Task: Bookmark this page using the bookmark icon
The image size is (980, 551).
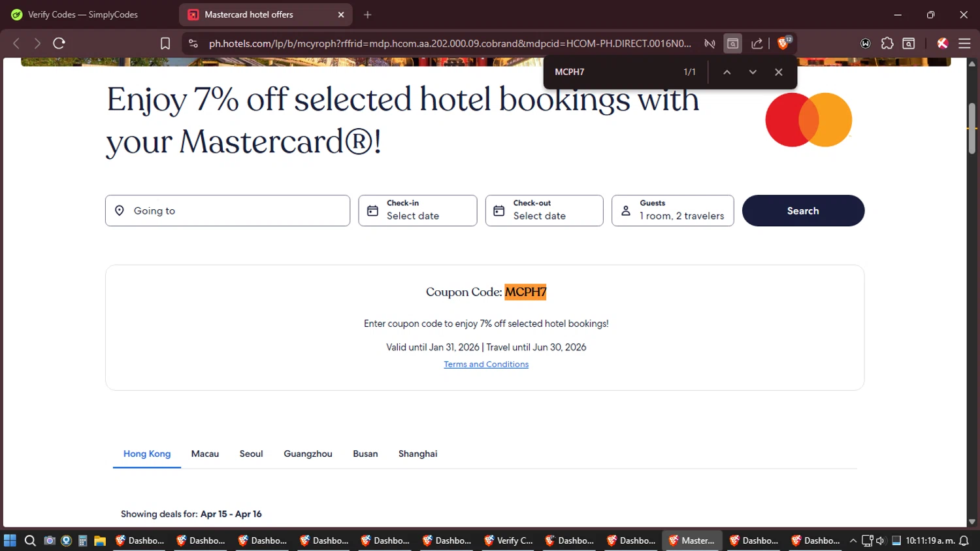Action: (x=165, y=43)
